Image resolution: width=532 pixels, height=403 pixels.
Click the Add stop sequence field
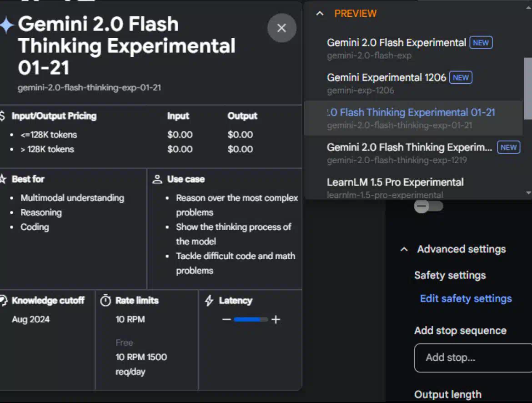(x=473, y=358)
